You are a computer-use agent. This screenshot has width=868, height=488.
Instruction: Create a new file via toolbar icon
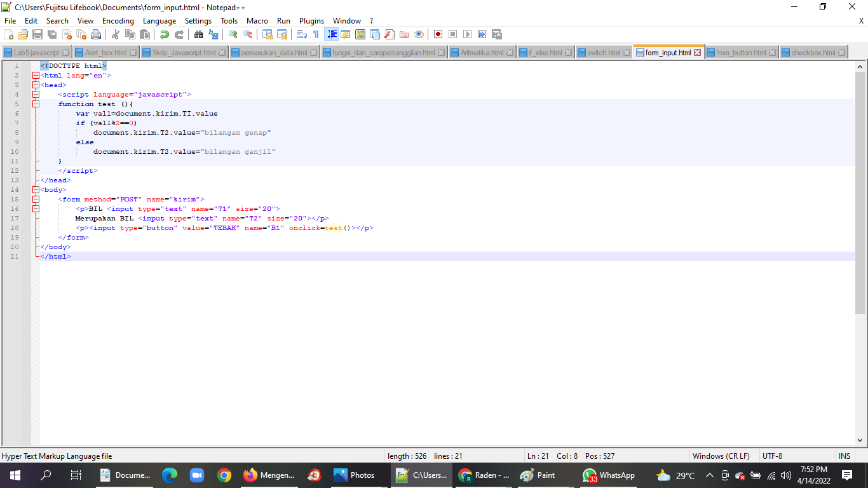[9, 34]
